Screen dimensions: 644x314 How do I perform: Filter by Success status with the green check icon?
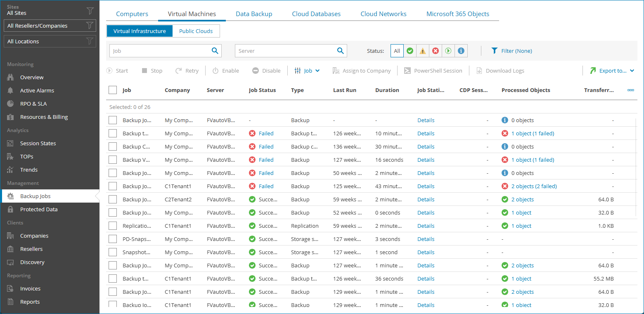point(410,51)
